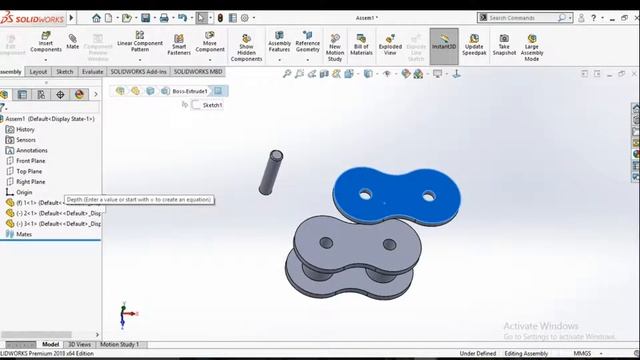The height and width of the screenshot is (360, 640).
Task: Switch to the Evaluate tab
Action: pos(92,71)
